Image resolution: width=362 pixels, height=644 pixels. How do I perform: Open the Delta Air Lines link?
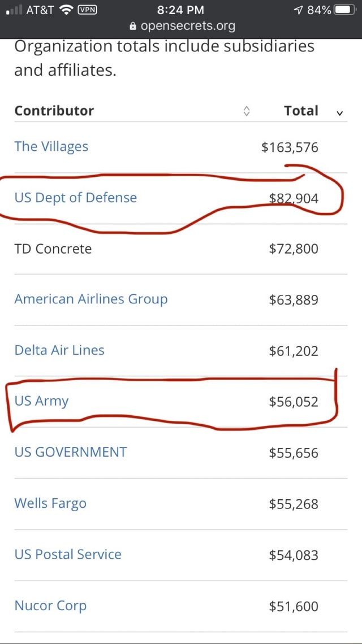tap(59, 350)
